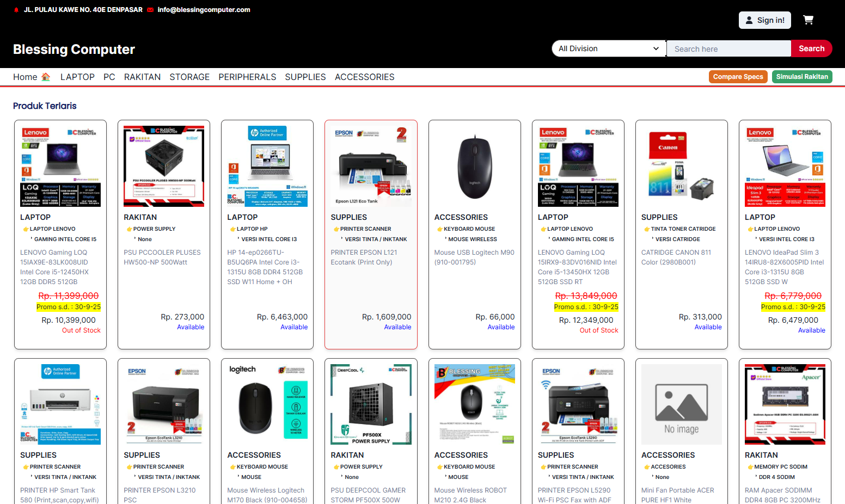
Task: Open the shopping cart icon
Action: (x=808, y=20)
